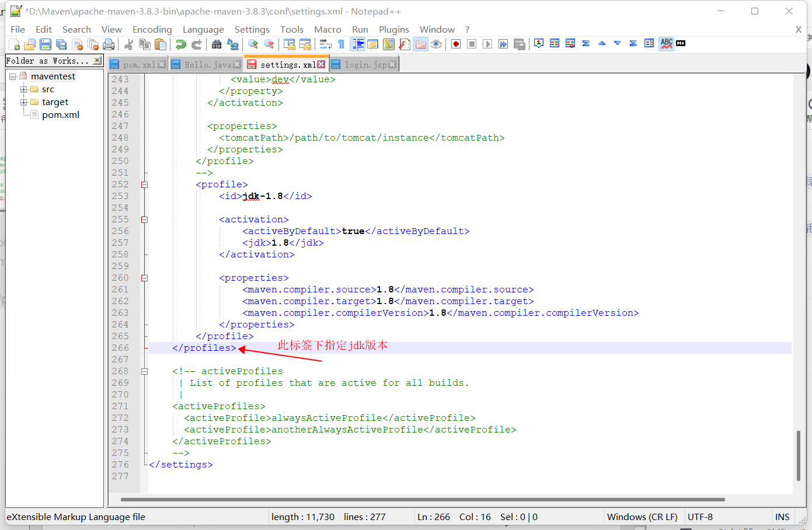
Task: Undo the last edit with green arrow
Action: click(x=181, y=44)
